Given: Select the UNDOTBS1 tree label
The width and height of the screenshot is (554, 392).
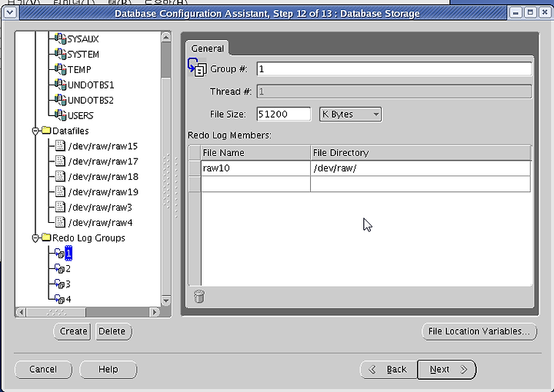Looking at the screenshot, I should 91,85.
